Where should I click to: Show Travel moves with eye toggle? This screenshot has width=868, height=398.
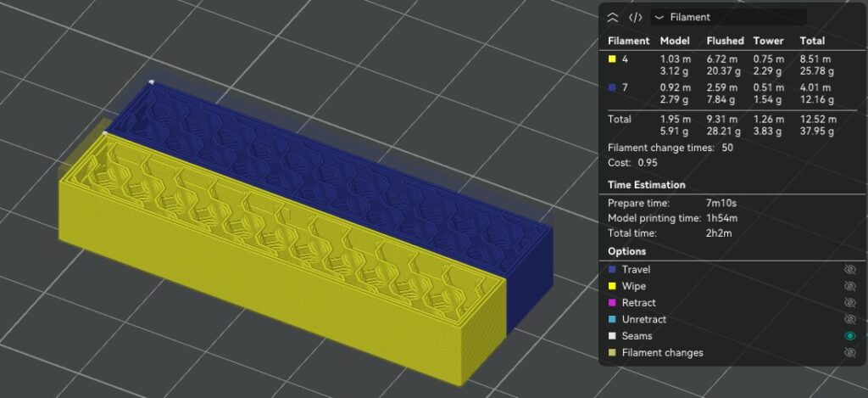(x=849, y=269)
